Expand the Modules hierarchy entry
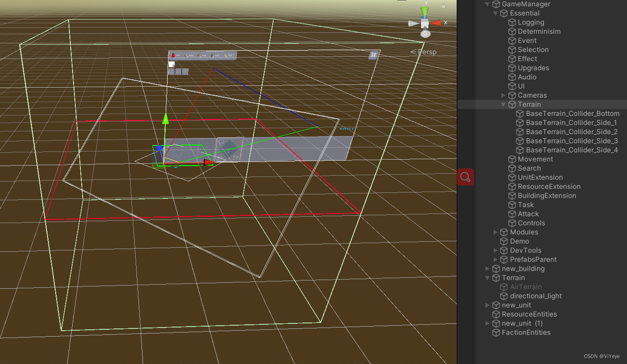Image resolution: width=627 pixels, height=364 pixels. click(x=495, y=232)
